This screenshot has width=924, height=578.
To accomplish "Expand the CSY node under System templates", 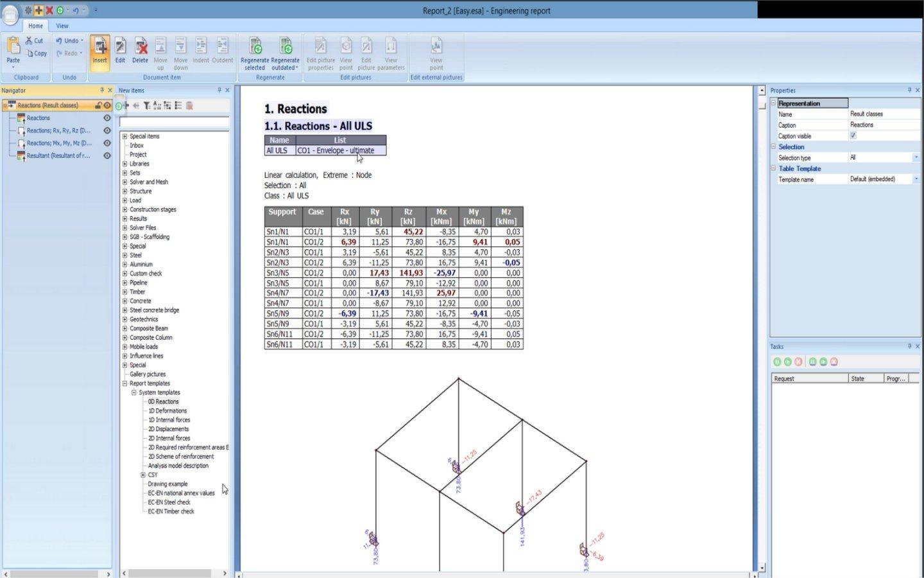I will click(x=142, y=475).
